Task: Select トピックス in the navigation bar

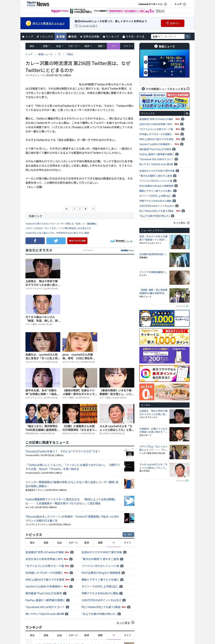Action: click(x=45, y=36)
